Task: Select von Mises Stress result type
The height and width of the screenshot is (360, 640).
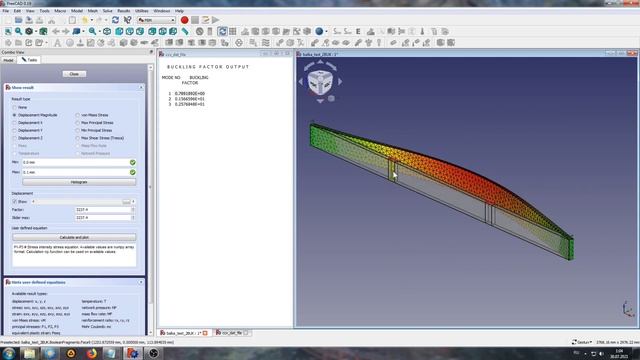Action: tap(78, 115)
